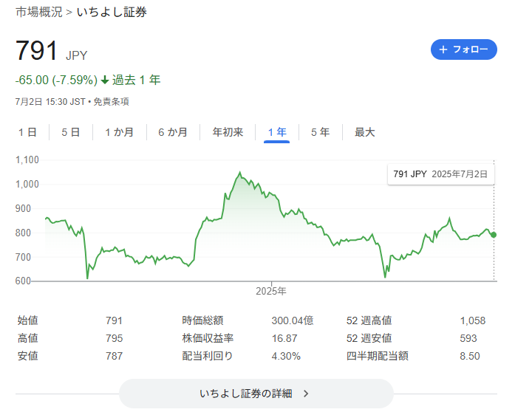Click the 高値 value 795
532x415 pixels.
114,338
